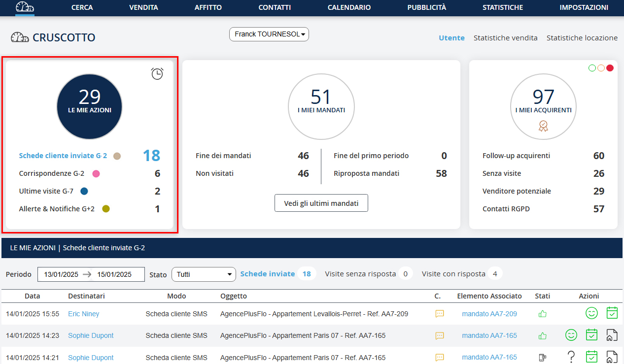Expand the Stato dropdown showing Tutti
The image size is (624, 364).
[204, 274]
